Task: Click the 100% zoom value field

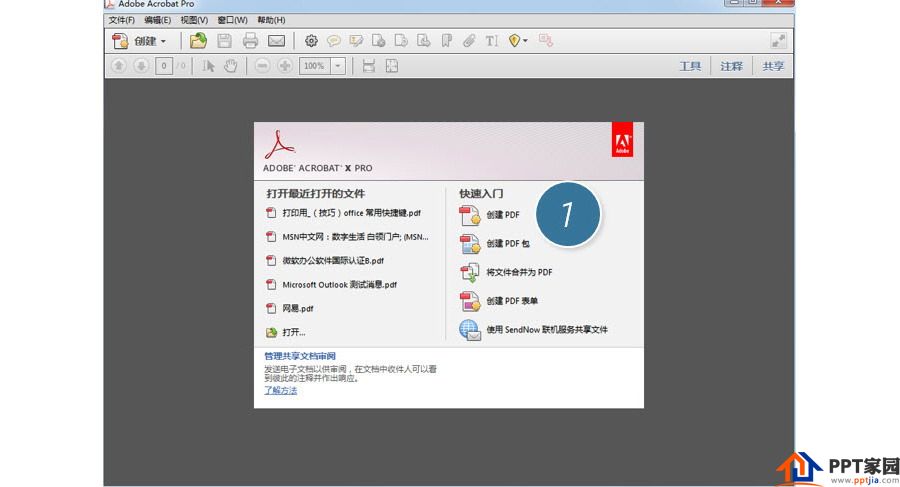Action: coord(315,66)
